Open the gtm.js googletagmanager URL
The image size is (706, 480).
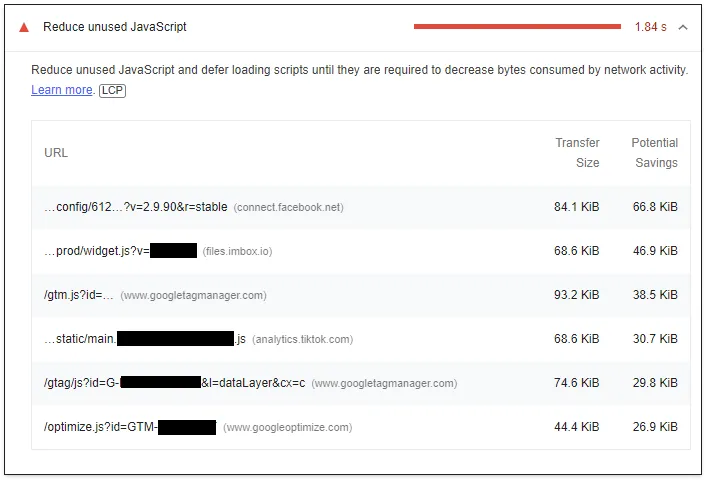click(x=79, y=295)
